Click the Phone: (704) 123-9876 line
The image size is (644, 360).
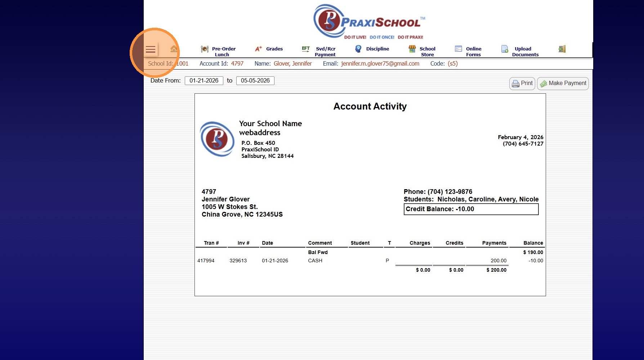tap(438, 192)
